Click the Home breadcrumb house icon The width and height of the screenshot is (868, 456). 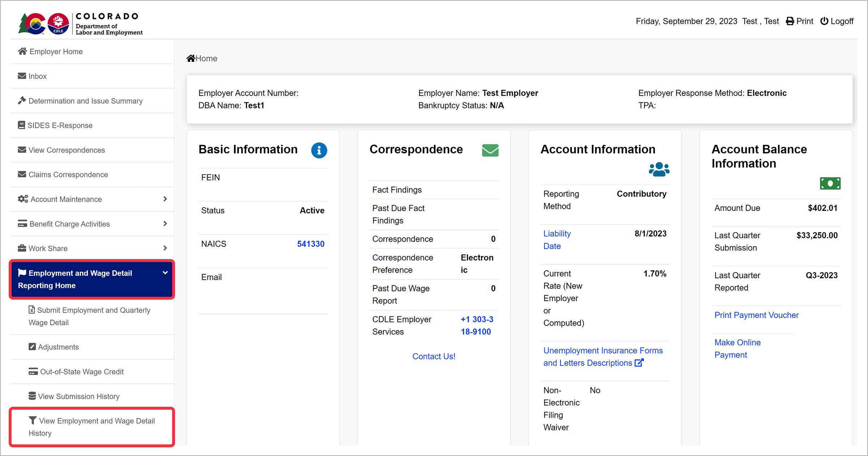click(x=191, y=58)
